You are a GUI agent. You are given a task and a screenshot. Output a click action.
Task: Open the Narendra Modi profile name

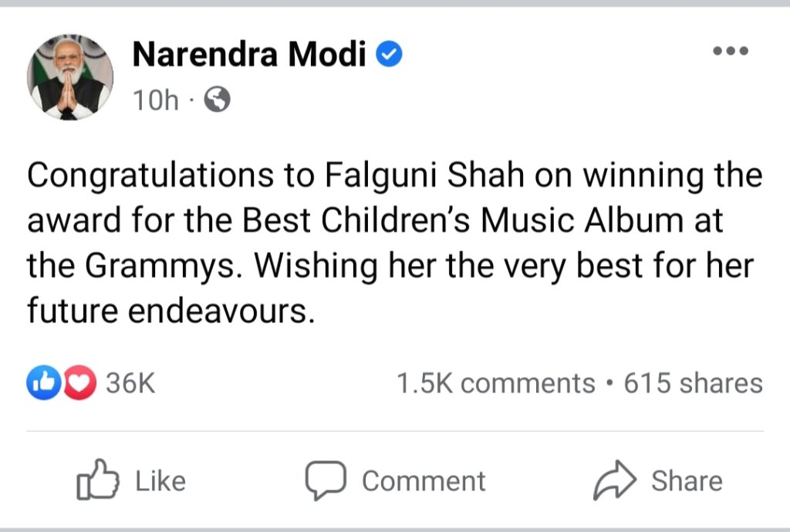point(249,55)
